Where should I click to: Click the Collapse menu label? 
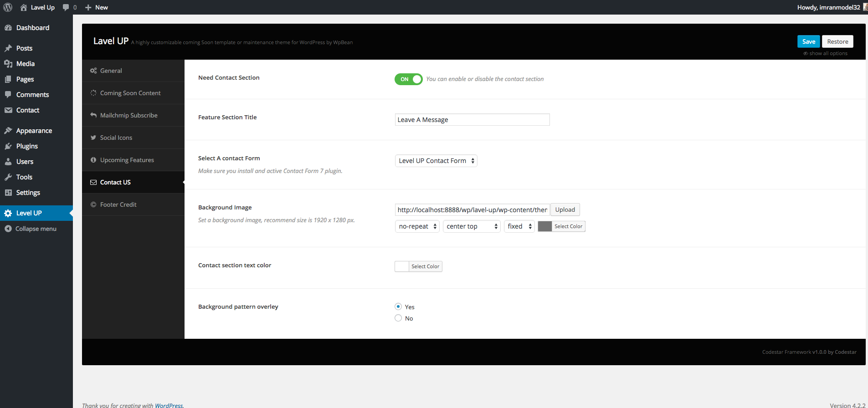pyautogui.click(x=36, y=229)
